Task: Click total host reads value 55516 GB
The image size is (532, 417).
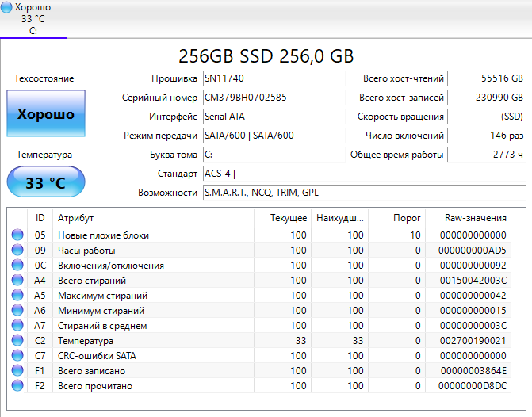Action: [487, 78]
